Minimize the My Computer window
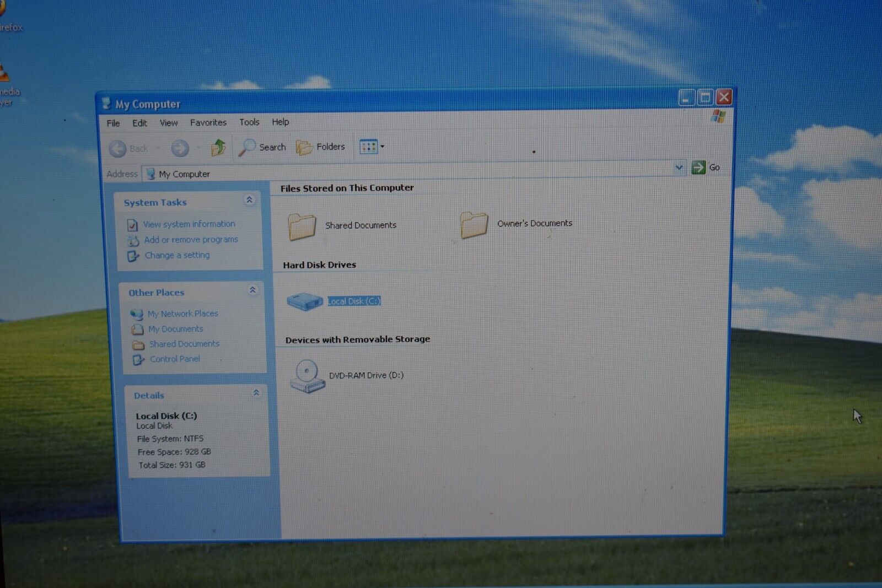This screenshot has width=882, height=588. pyautogui.click(x=686, y=98)
